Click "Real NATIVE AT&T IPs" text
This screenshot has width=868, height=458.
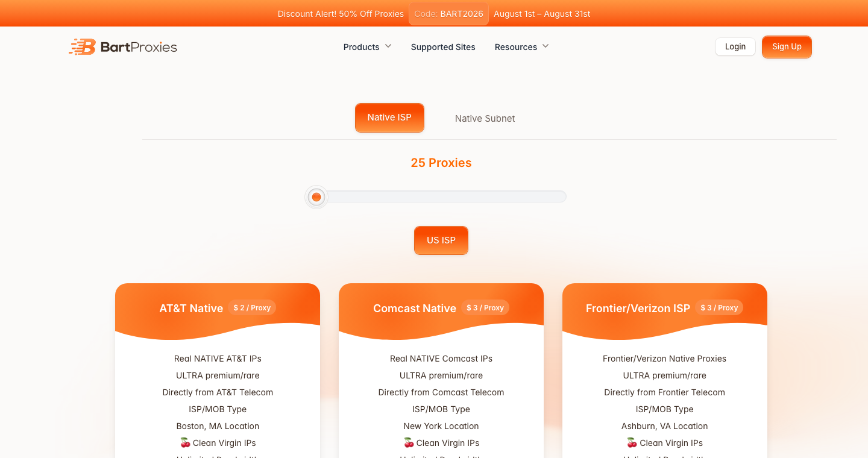(x=218, y=359)
